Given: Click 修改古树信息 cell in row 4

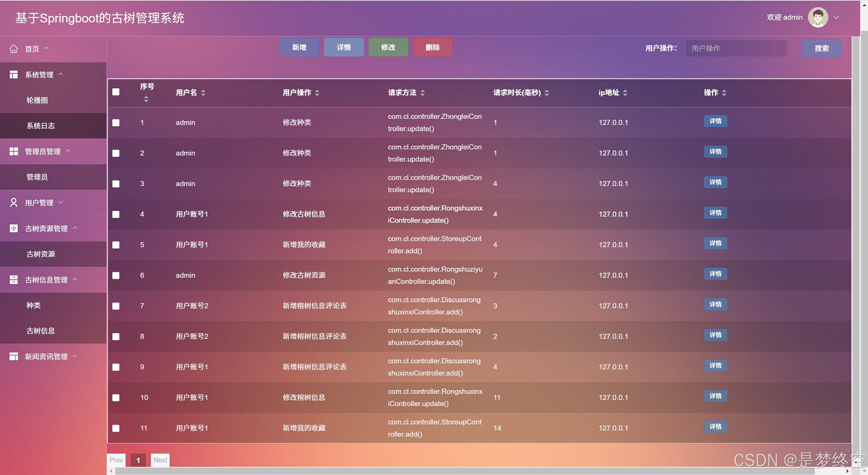Looking at the screenshot, I should 304,214.
